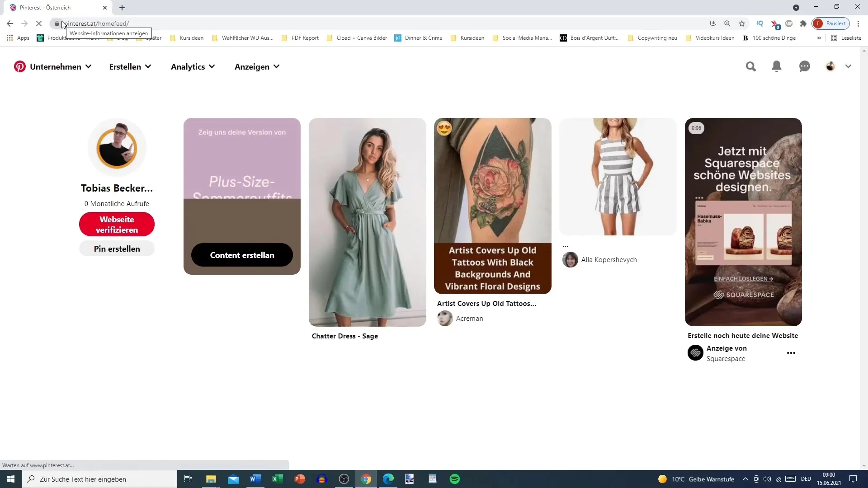This screenshot has width=868, height=488.
Task: Open Microsoft Edge from the taskbar
Action: pyautogui.click(x=388, y=479)
